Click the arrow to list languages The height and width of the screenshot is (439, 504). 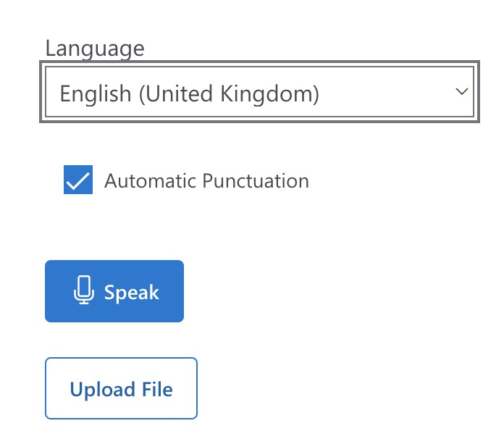(x=461, y=92)
